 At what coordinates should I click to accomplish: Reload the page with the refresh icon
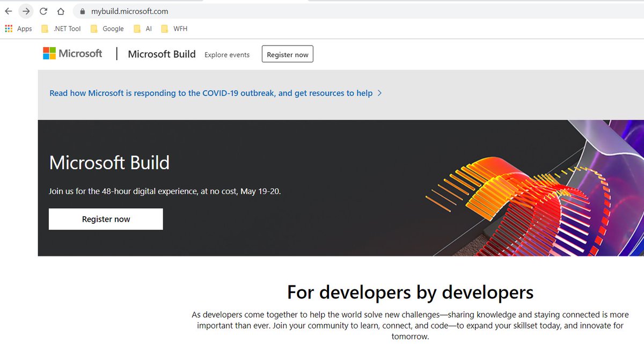[x=43, y=11]
